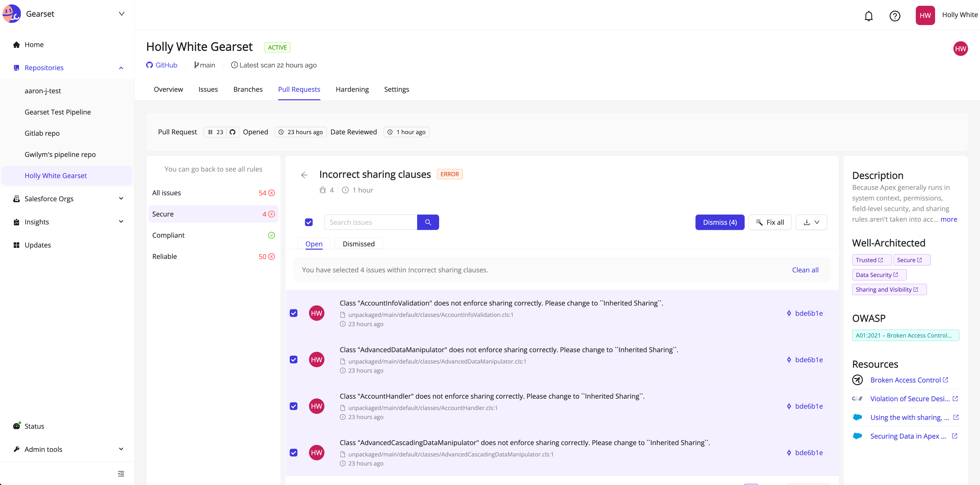The image size is (980, 485).
Task: Click the notifications bell icon
Action: [x=869, y=16]
